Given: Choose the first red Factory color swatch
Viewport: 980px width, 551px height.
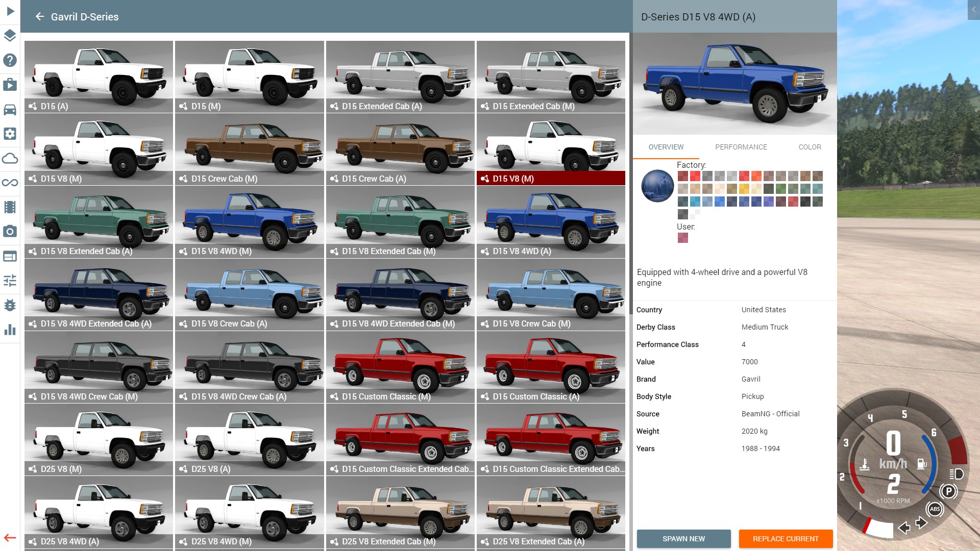Looking at the screenshot, I should (682, 176).
